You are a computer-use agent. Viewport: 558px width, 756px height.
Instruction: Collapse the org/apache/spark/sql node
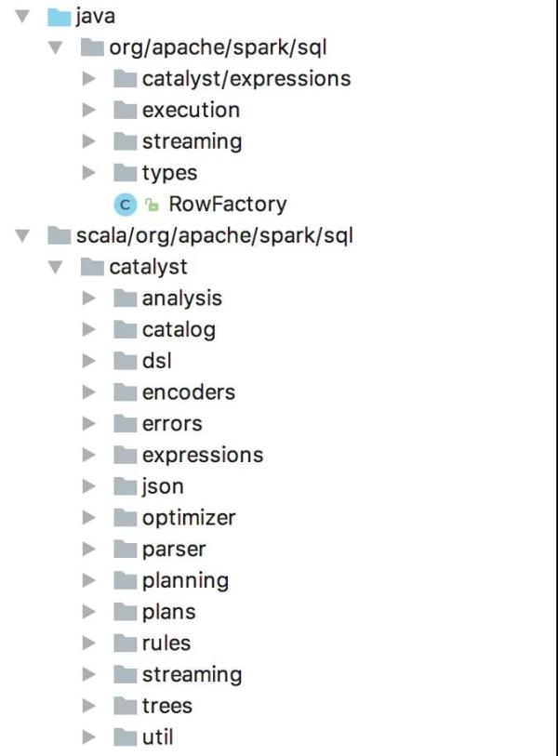pos(56,47)
